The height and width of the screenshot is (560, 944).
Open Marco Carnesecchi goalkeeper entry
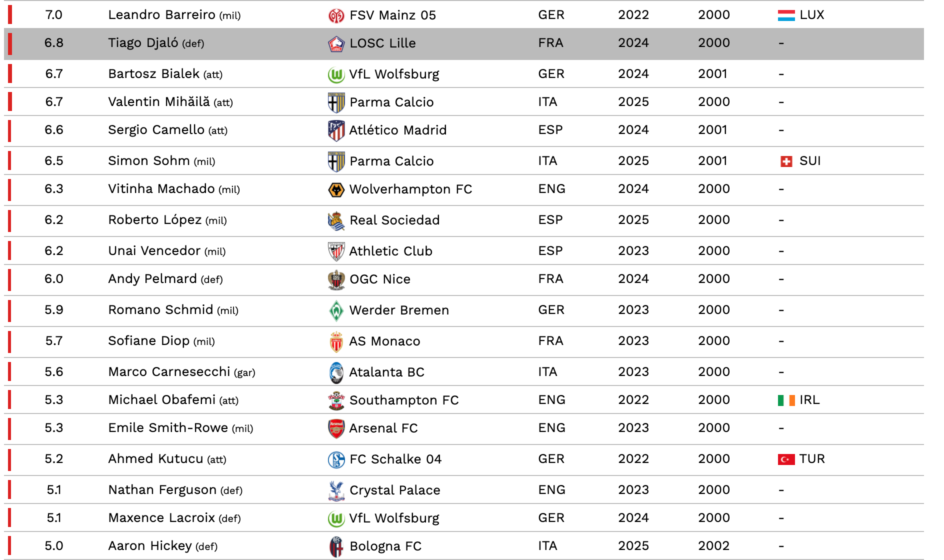tap(169, 372)
